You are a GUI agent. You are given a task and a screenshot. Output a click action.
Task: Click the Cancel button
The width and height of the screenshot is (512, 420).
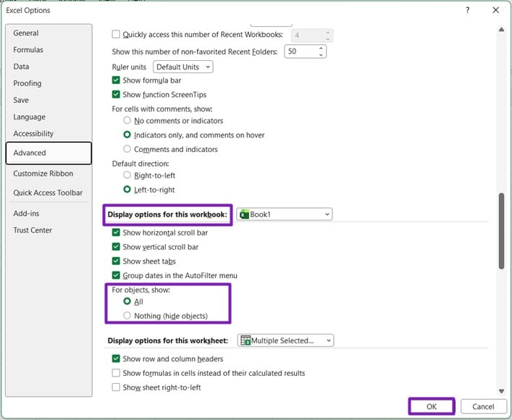(x=483, y=406)
